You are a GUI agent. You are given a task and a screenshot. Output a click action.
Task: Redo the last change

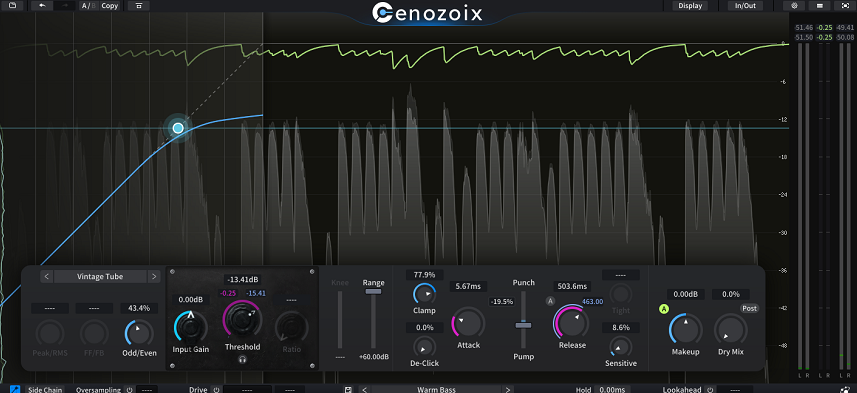64,5
